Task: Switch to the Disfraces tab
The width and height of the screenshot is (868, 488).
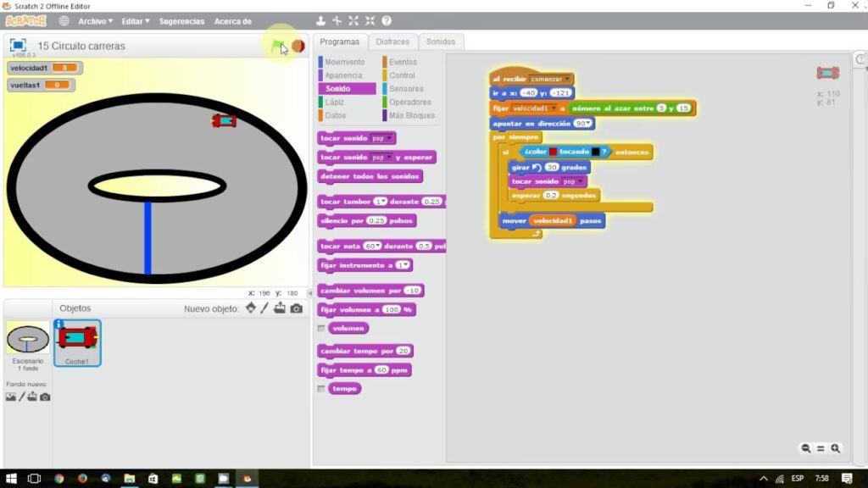Action: pos(392,42)
